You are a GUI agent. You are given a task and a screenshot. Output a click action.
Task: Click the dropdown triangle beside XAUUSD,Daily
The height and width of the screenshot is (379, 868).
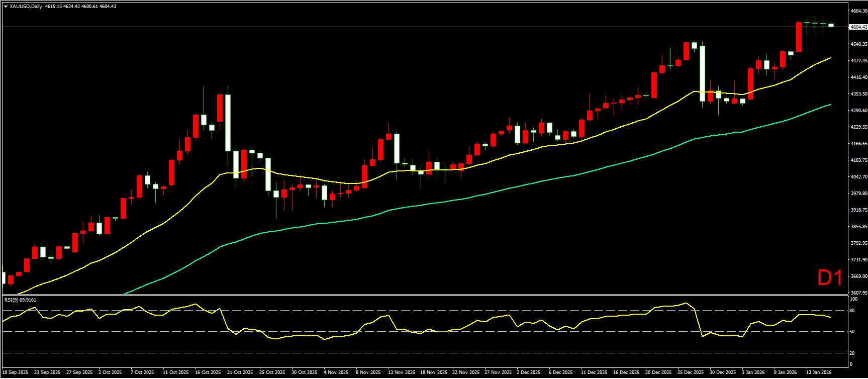[x=6, y=7]
